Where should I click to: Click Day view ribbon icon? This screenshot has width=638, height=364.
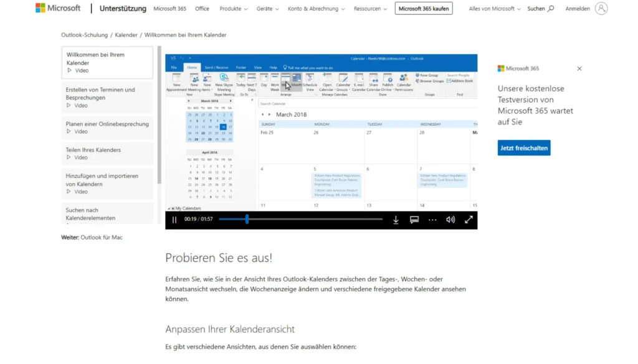264,80
